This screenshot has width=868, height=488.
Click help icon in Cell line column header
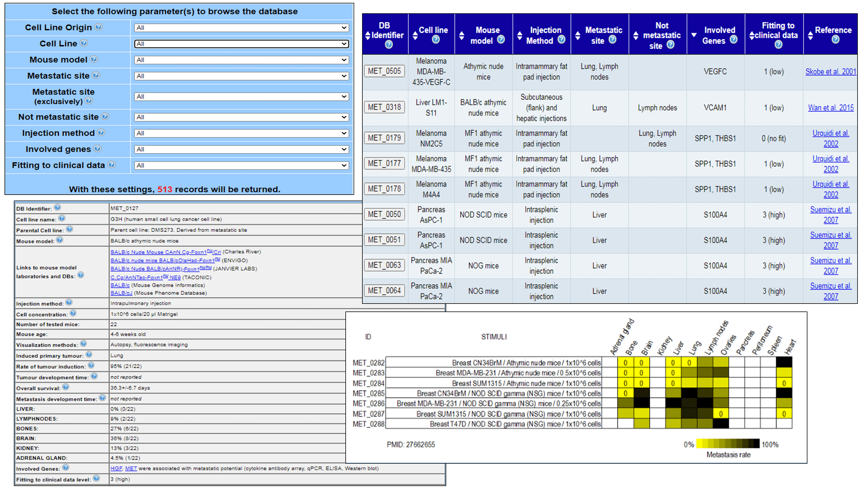435,40
